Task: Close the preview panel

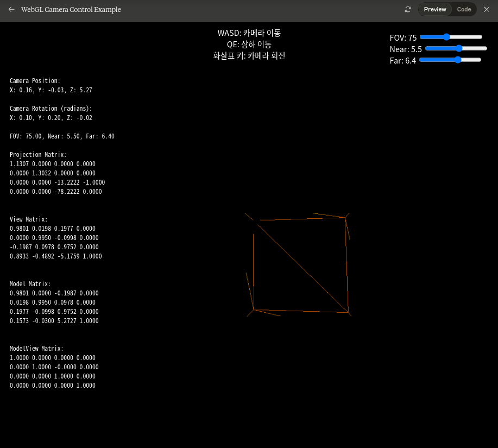Action: [x=487, y=10]
